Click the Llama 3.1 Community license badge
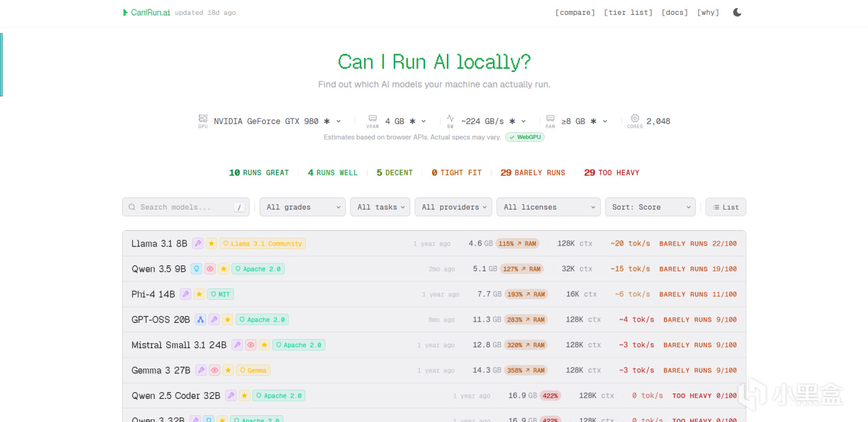Image resolution: width=868 pixels, height=422 pixels. (x=262, y=243)
